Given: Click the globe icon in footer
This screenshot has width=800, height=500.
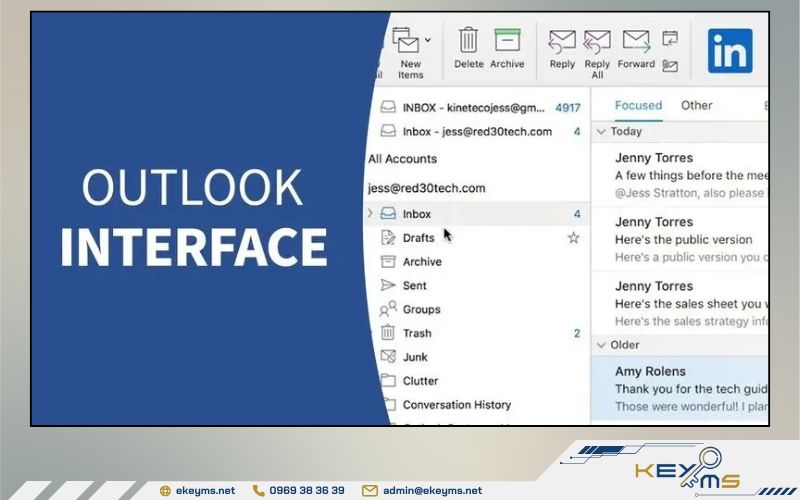Looking at the screenshot, I should click(165, 491).
